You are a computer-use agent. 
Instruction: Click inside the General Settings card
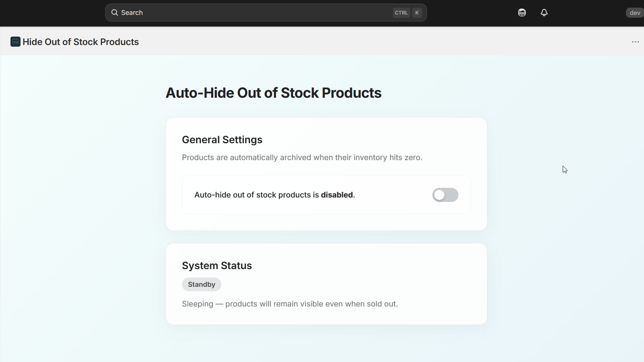coord(326,174)
